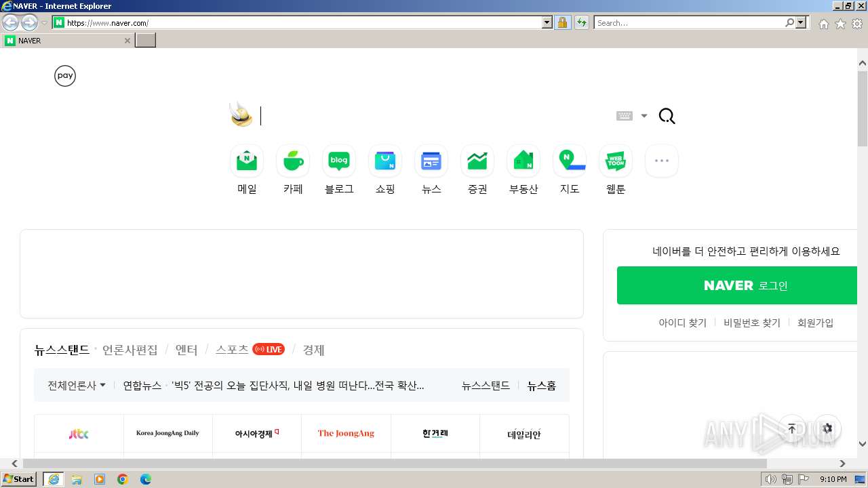Open the 비밀번호 찾기 link
This screenshot has width=868, height=488.
752,323
